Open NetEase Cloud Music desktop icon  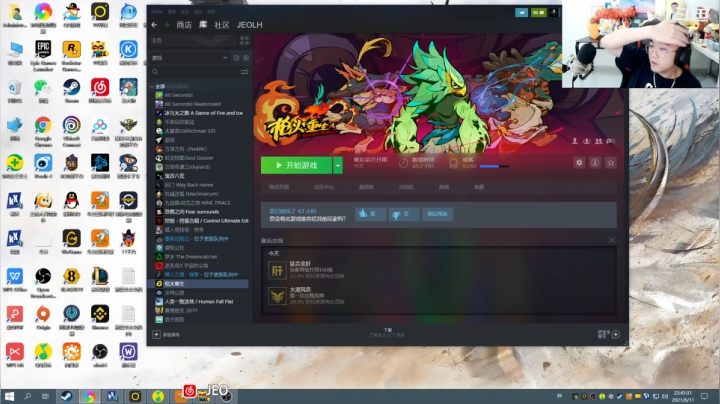[100, 90]
